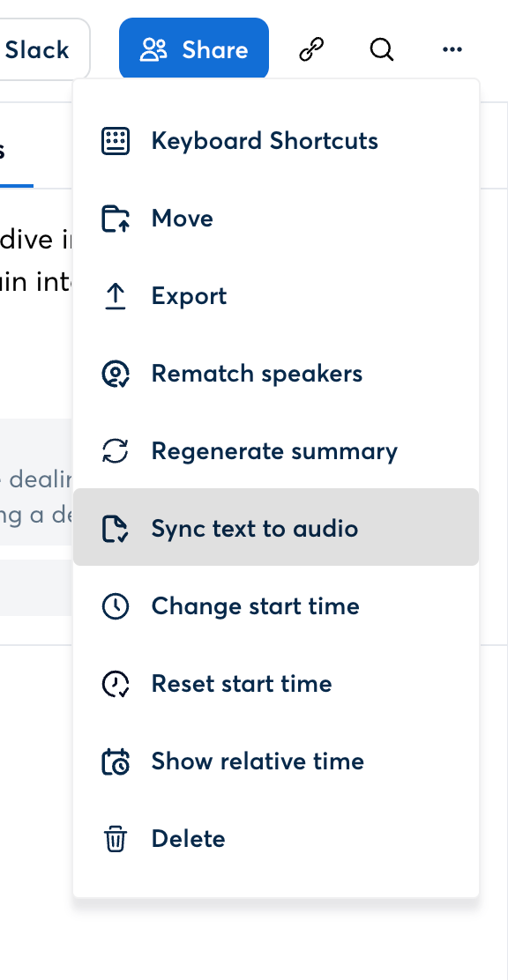Choose Show relative time from the menu

tap(255, 761)
